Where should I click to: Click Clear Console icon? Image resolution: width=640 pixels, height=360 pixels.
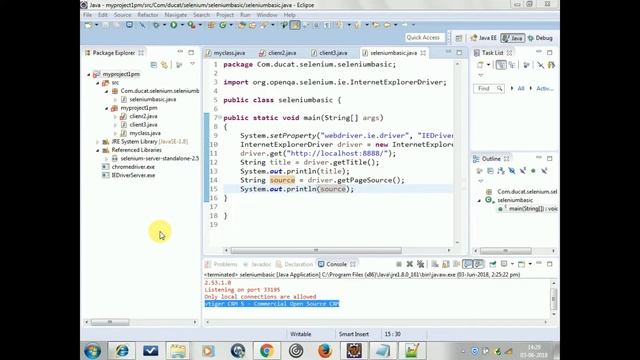click(435, 264)
